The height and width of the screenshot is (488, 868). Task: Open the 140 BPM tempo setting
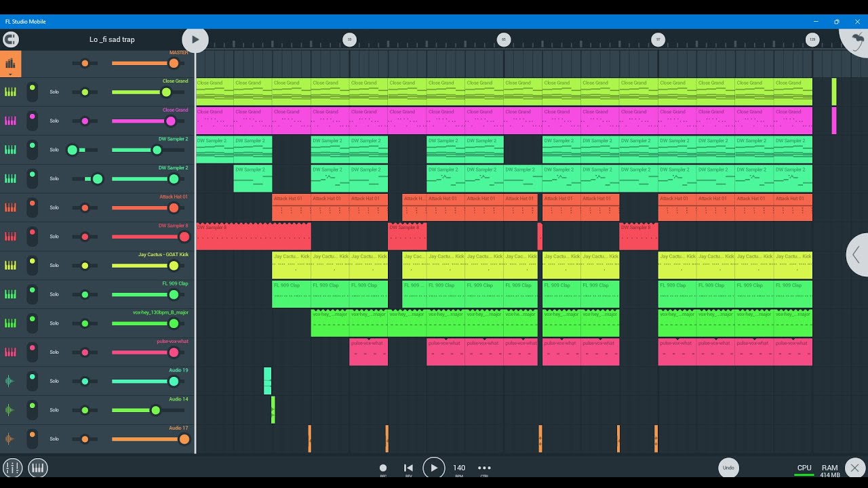459,469
